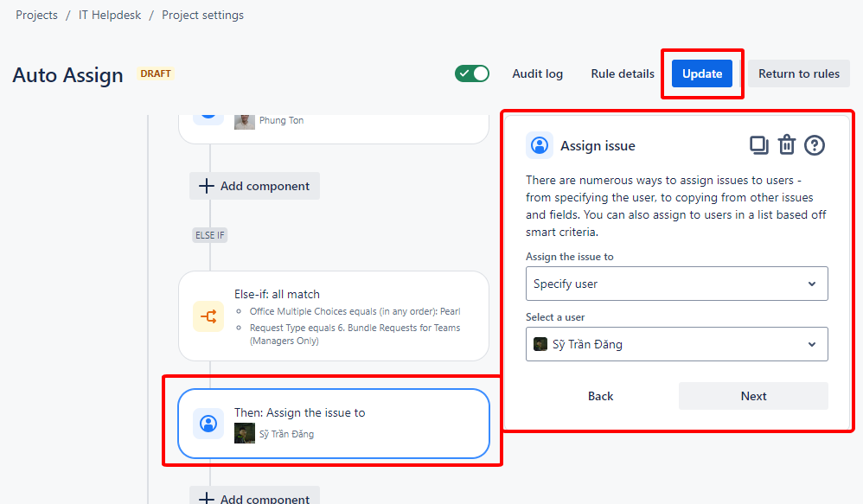Toggle the rule enabled switch
Viewport: 863px width, 504px height.
coord(472,73)
